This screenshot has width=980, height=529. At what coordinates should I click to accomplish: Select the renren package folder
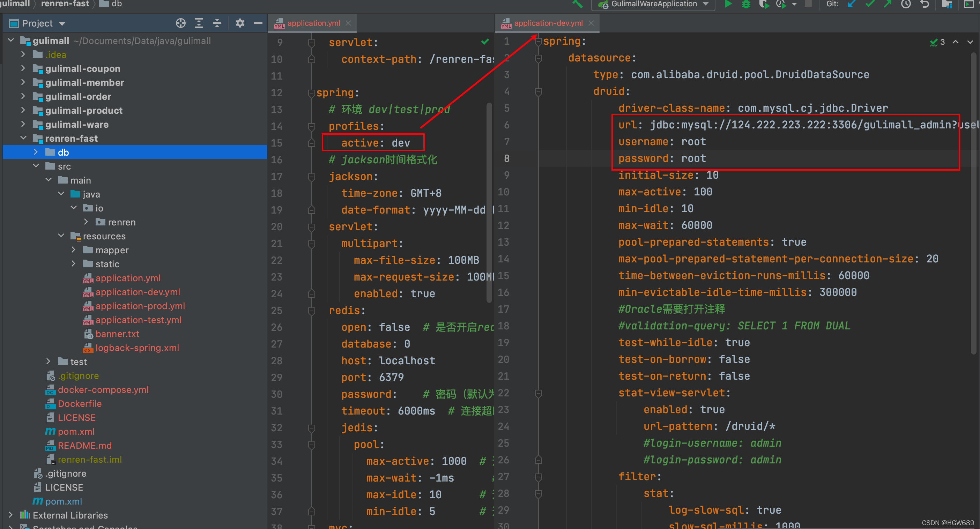121,222
